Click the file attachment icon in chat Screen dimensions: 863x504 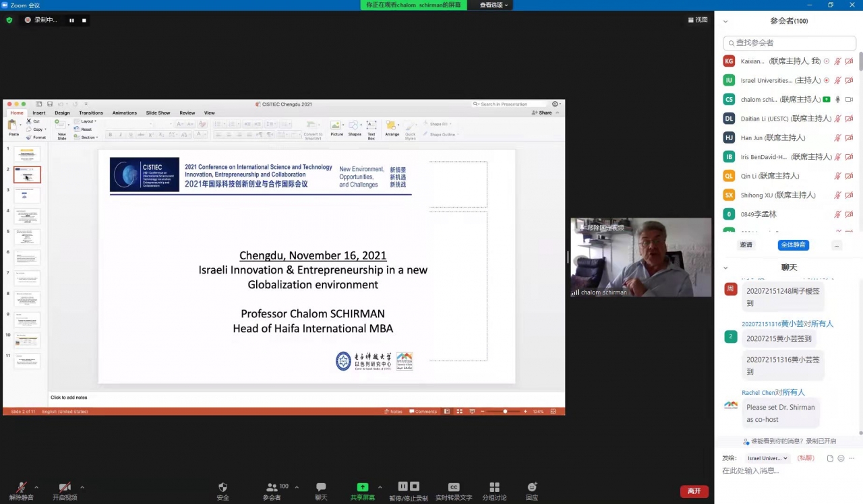tap(830, 458)
